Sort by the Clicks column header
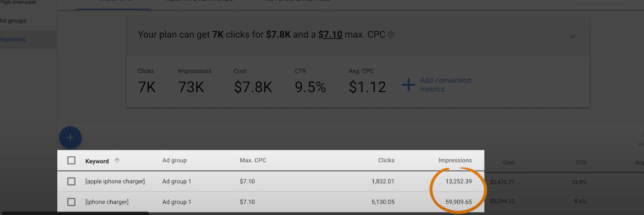Viewport: 644px width, 215px height. [386, 160]
